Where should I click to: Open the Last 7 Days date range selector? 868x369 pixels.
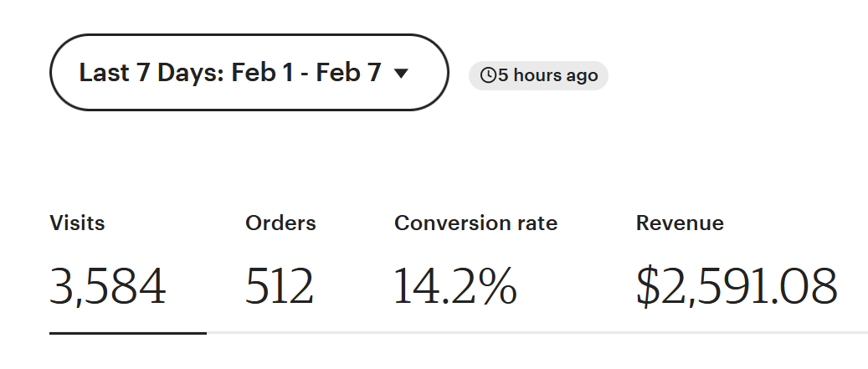pos(249,73)
